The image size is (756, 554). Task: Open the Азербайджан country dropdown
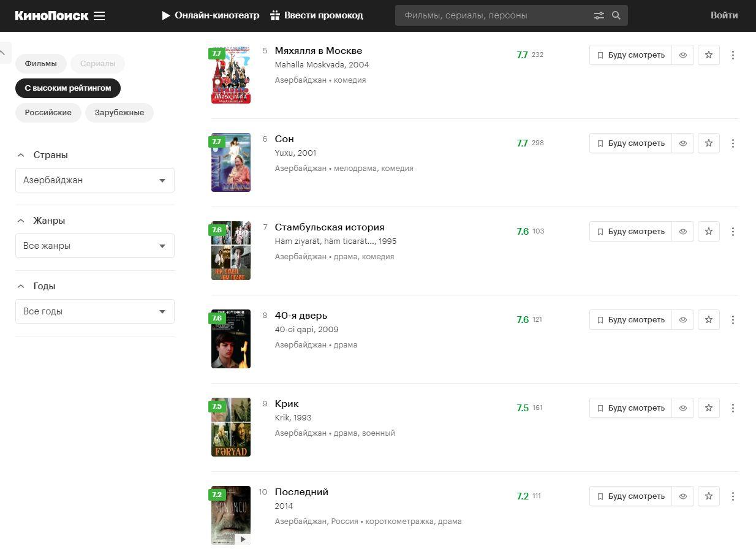95,180
